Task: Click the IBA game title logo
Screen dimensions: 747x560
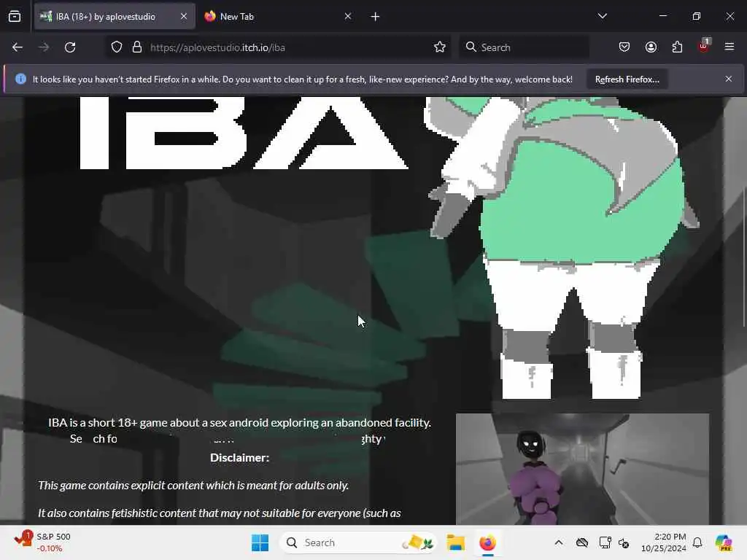Action: click(x=244, y=133)
